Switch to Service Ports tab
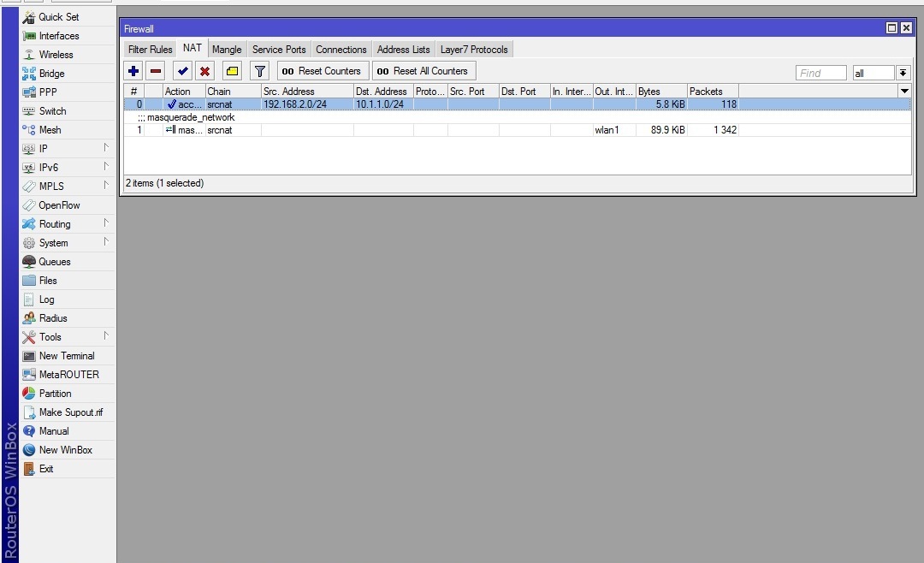The image size is (924, 563). [x=279, y=50]
